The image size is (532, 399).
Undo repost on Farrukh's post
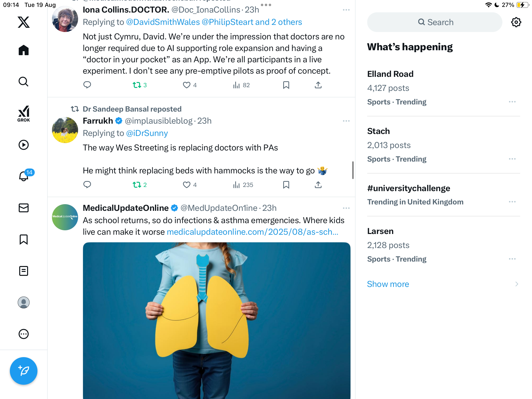click(x=137, y=185)
